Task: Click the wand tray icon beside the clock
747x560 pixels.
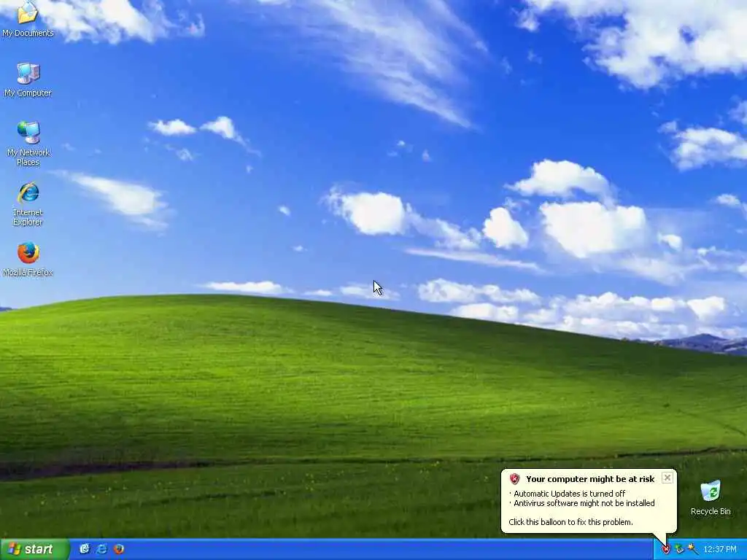Action: pos(693,550)
